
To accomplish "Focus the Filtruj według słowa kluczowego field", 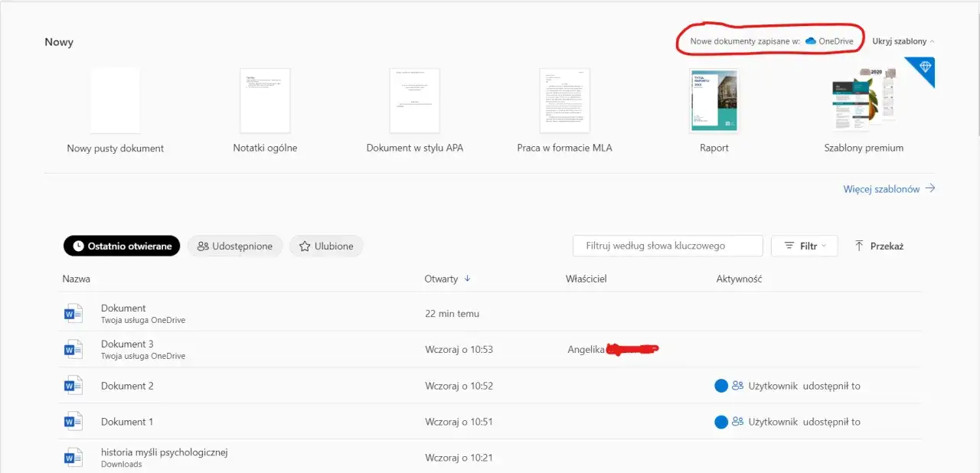I will [x=668, y=246].
